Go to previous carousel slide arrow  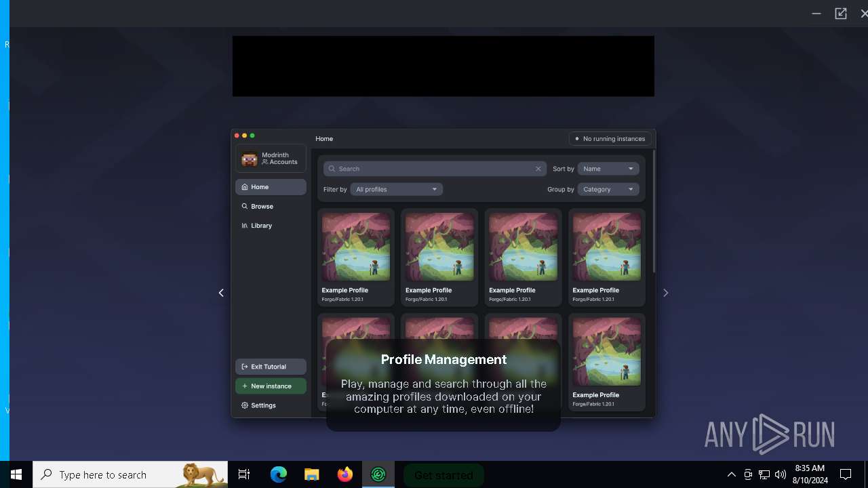(x=221, y=293)
